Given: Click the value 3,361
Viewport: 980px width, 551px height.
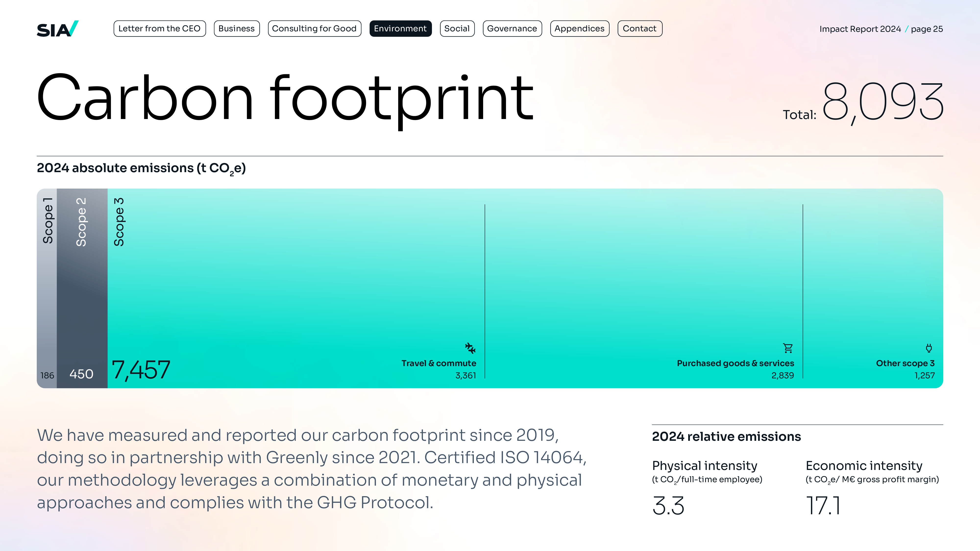Looking at the screenshot, I should [x=466, y=376].
